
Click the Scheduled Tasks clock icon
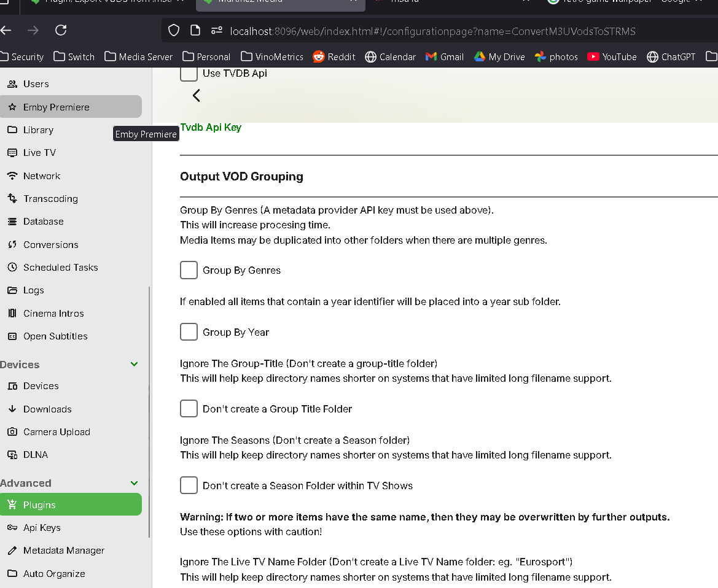pyautogui.click(x=12, y=268)
